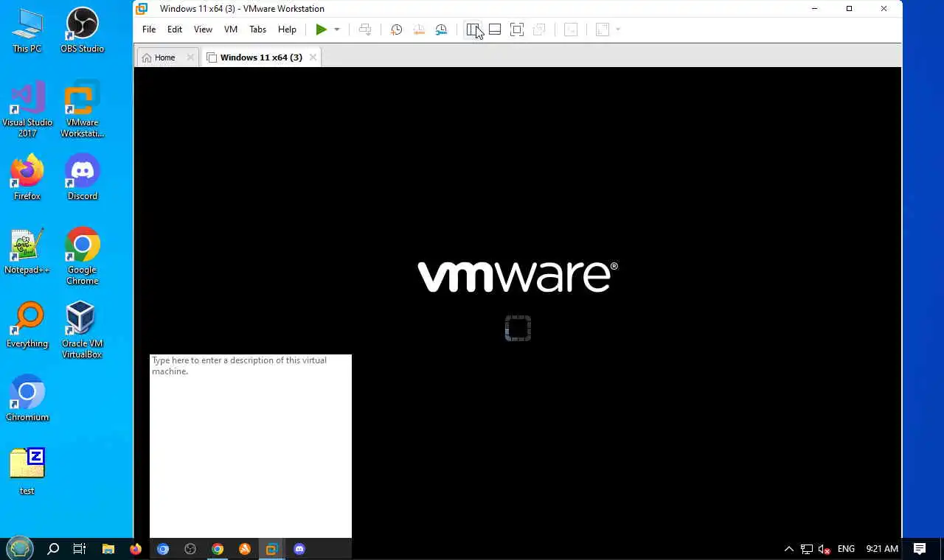Select the test zip folder on desktop

[x=27, y=472]
